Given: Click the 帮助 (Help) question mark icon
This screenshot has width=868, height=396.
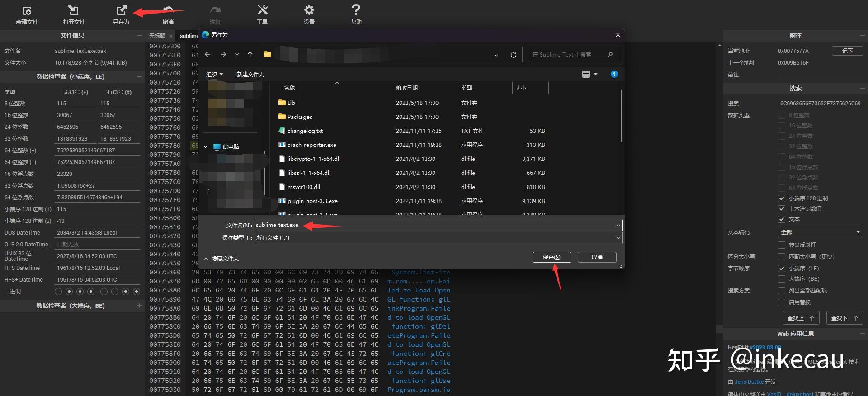Looking at the screenshot, I should click(x=356, y=14).
